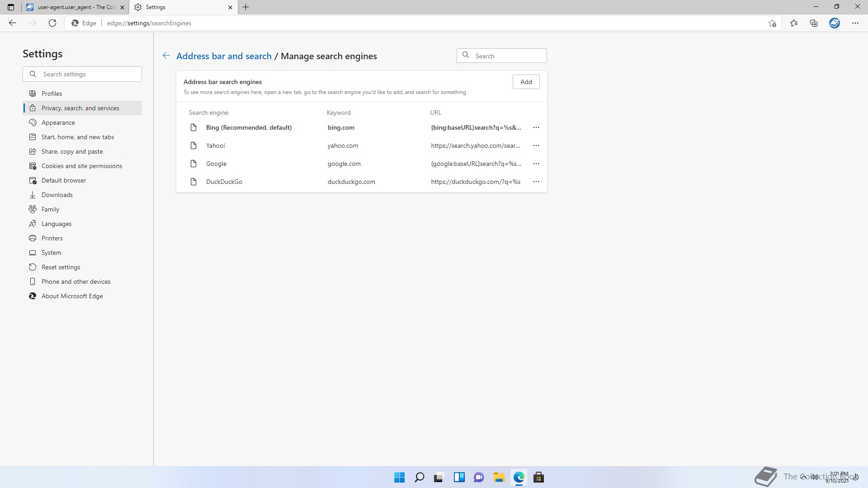Open System settings section
This screenshot has width=868, height=488.
82,253
